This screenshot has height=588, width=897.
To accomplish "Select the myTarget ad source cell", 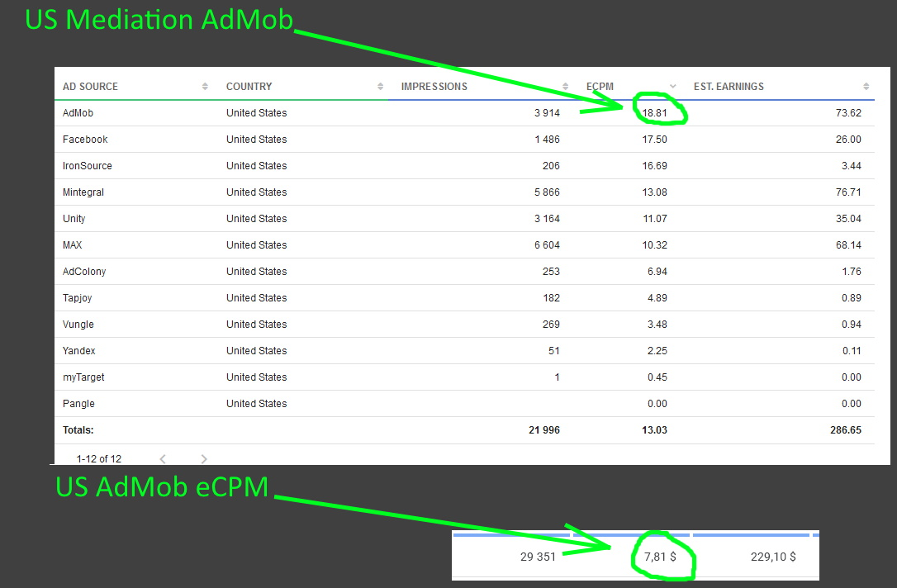I will (x=83, y=377).
